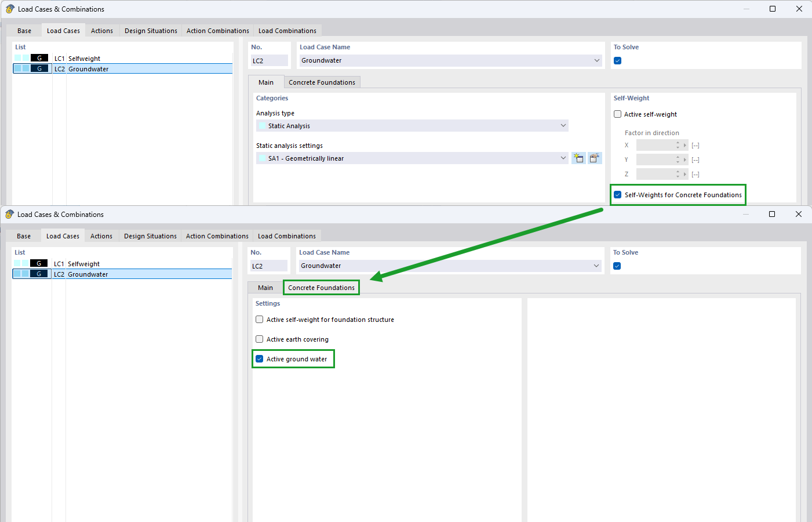The width and height of the screenshot is (812, 522).
Task: Click the edit static analysis settings icon
Action: point(595,158)
